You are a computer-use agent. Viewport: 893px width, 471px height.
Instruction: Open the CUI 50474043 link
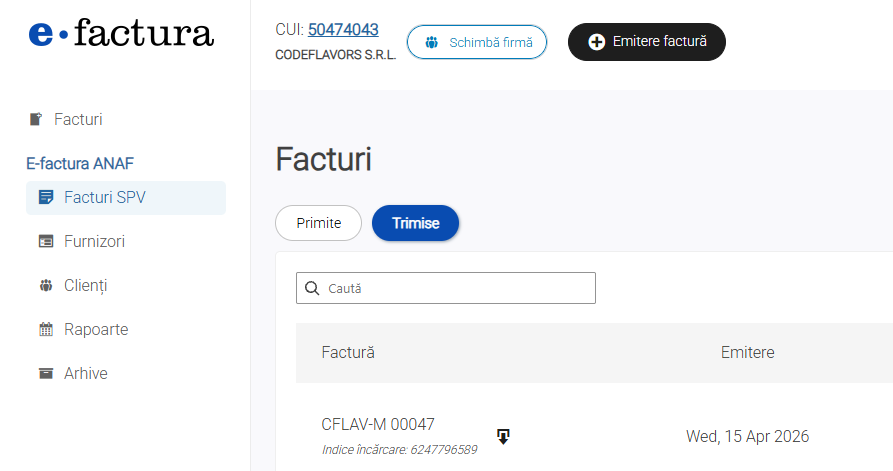pyautogui.click(x=343, y=30)
